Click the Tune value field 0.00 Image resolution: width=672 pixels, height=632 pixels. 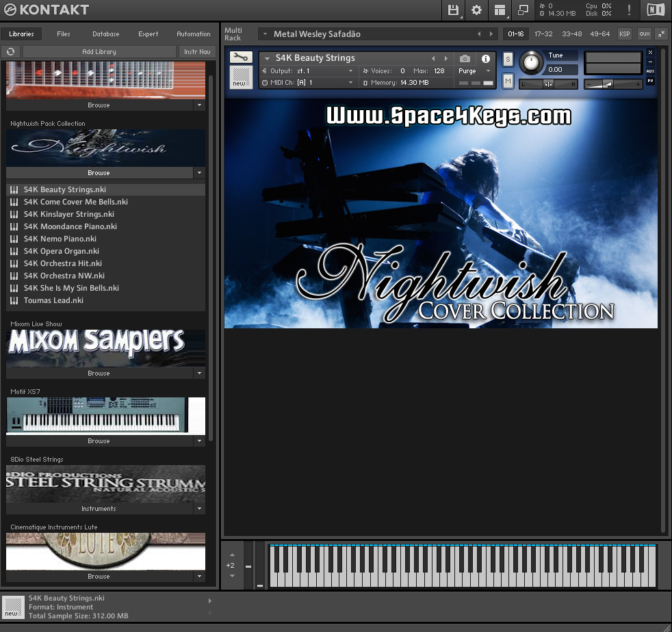561,69
